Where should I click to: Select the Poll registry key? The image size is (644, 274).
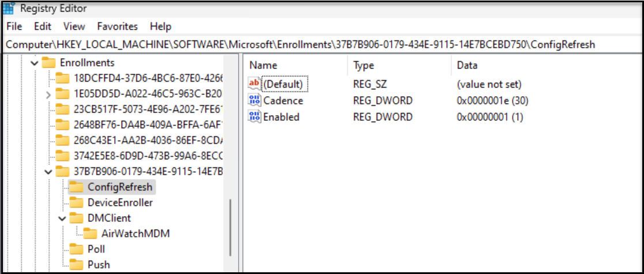pos(96,249)
